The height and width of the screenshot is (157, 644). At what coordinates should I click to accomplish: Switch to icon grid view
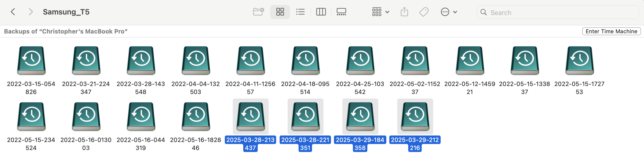[x=280, y=12]
